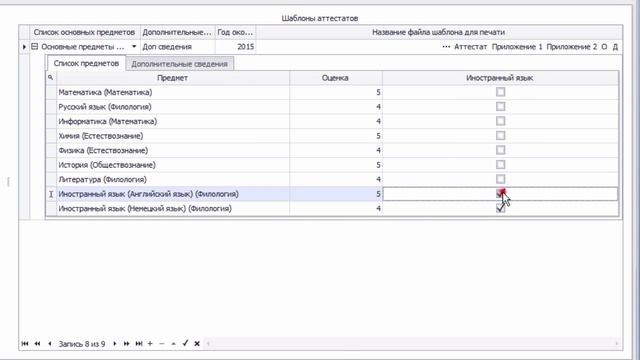Toggle foreign language checkbox for Русский язык
This screenshot has height=360, width=640.
click(x=500, y=107)
